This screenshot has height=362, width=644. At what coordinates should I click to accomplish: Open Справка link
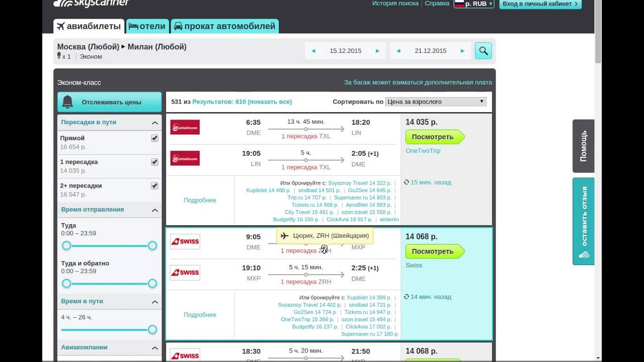pos(437,3)
